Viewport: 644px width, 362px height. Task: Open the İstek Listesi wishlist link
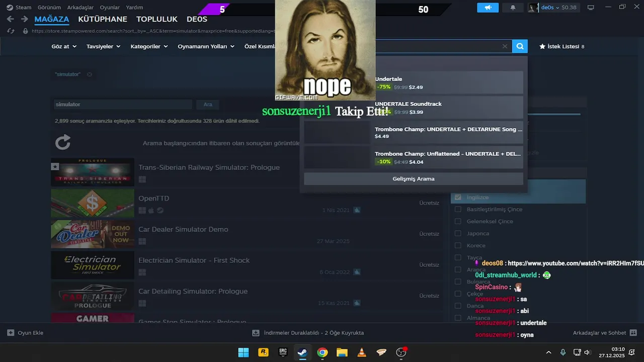point(561,46)
